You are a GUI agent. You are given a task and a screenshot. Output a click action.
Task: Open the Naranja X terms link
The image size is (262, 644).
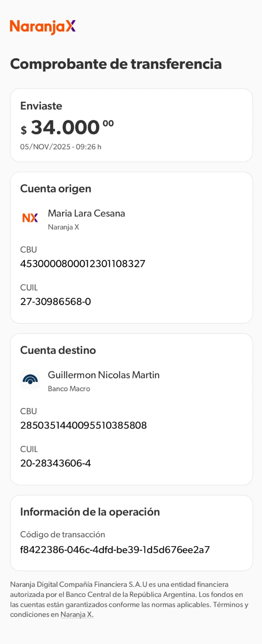pyautogui.click(x=77, y=615)
